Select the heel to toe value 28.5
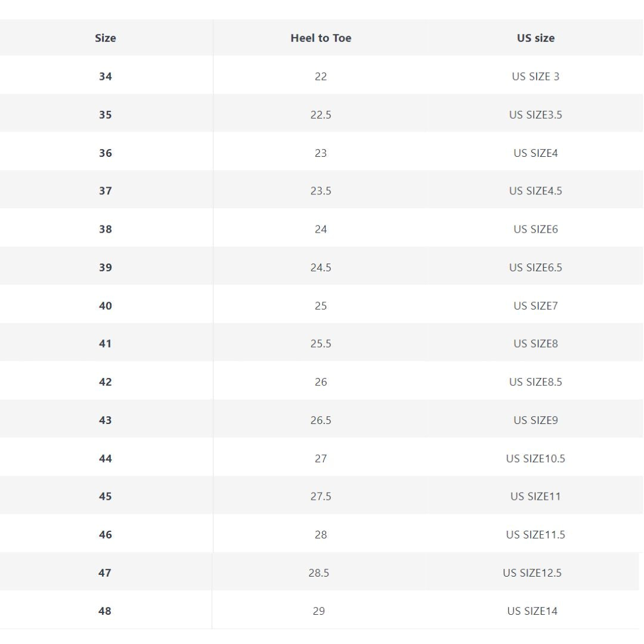This screenshot has height=644, width=644. 319,572
